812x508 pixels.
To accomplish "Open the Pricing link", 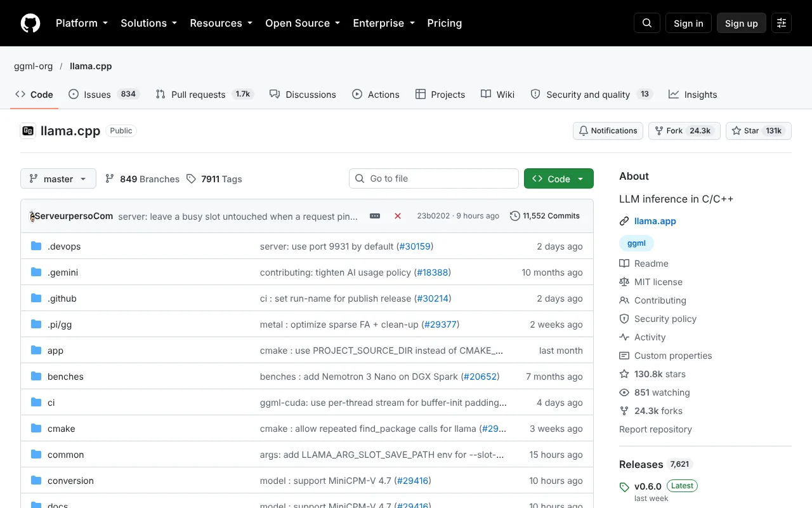I will (x=445, y=23).
